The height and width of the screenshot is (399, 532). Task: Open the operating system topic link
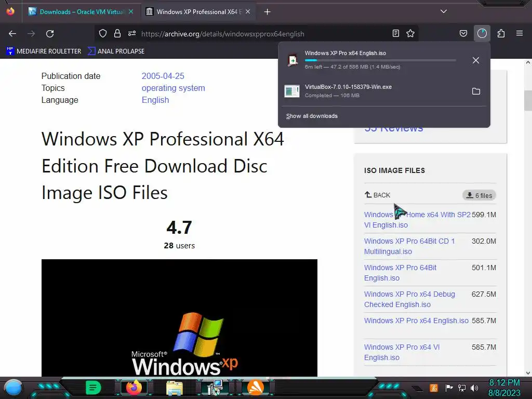click(x=174, y=88)
